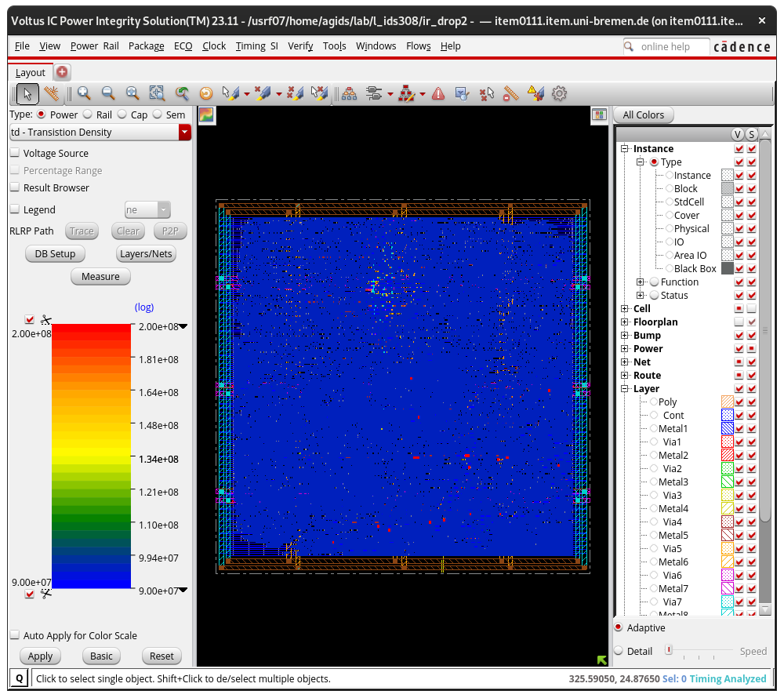Image resolution: width=784 pixels, height=698 pixels.
Task: Click the DB Setup button
Action: point(55,254)
